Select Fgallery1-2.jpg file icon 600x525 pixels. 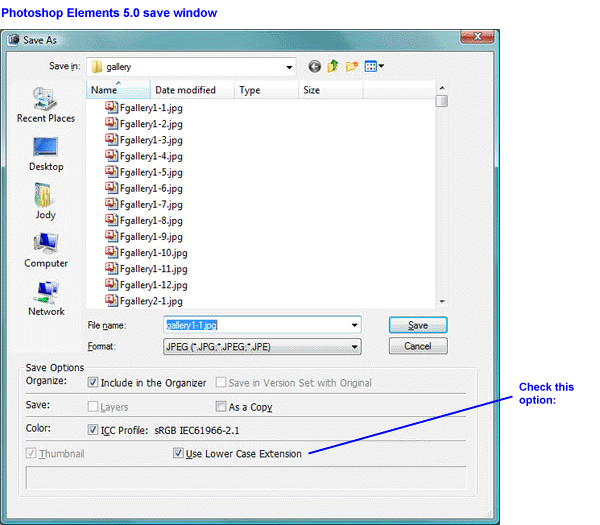111,124
